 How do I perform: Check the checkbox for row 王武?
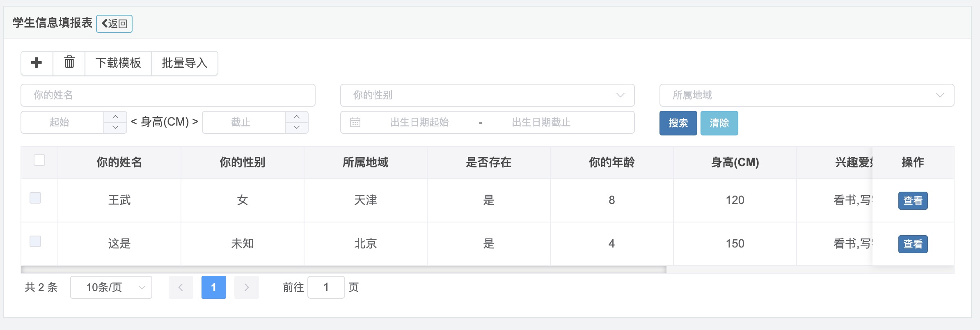(x=35, y=198)
